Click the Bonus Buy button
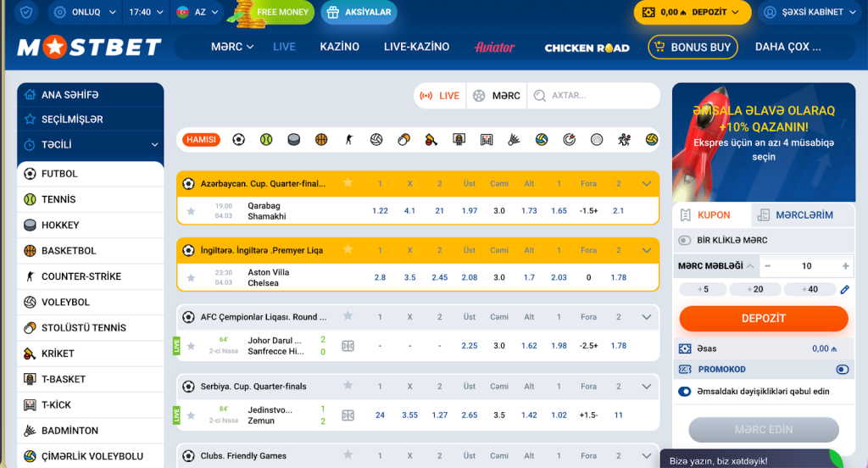This screenshot has width=868, height=468. pos(692,47)
